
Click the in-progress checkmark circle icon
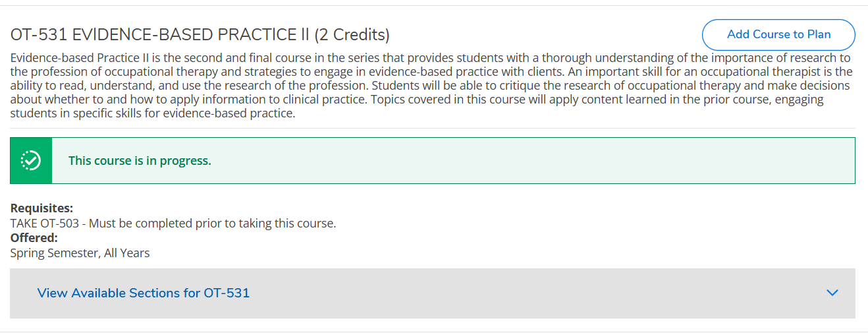pos(31,160)
